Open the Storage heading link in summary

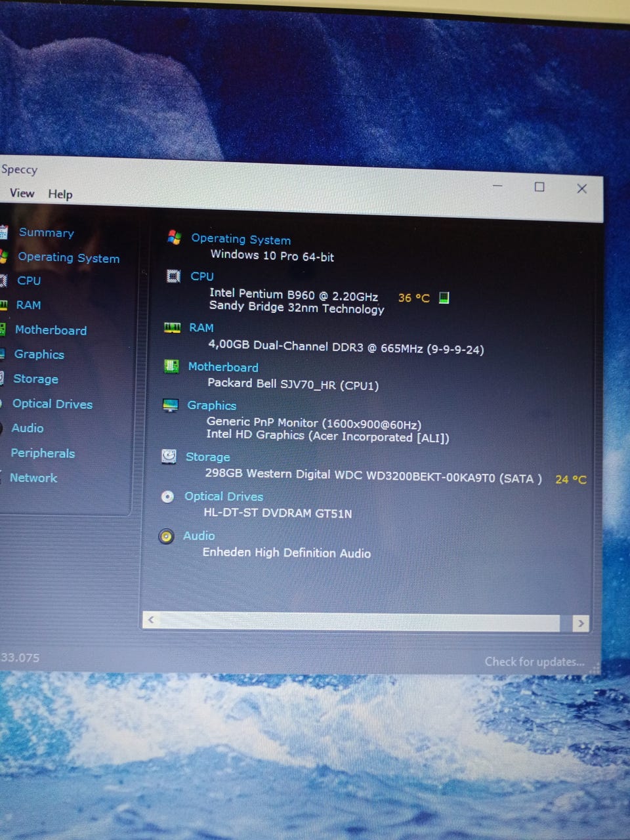coord(208,457)
